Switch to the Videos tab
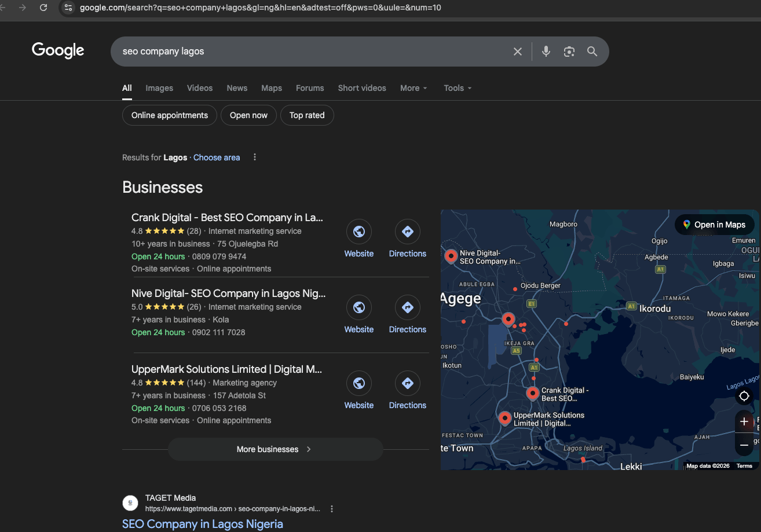761x532 pixels. click(x=200, y=88)
